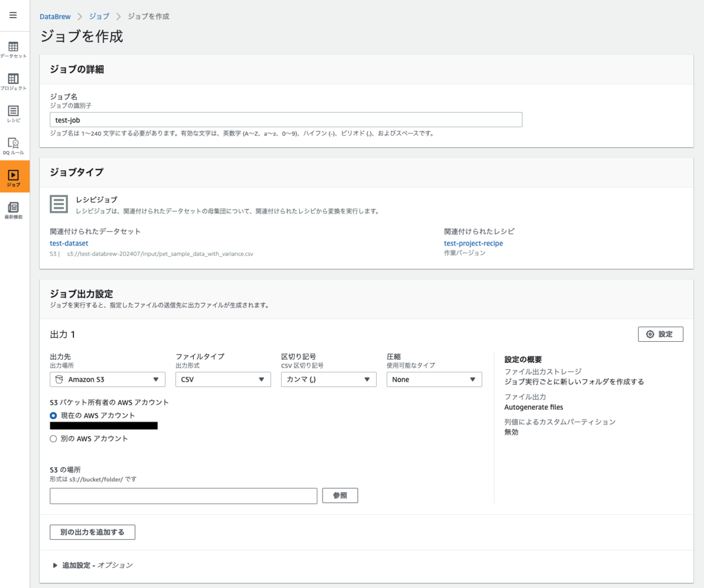This screenshot has height=588, width=704.
Task: Expand 追加設定 - オプション section
Action: click(93, 565)
